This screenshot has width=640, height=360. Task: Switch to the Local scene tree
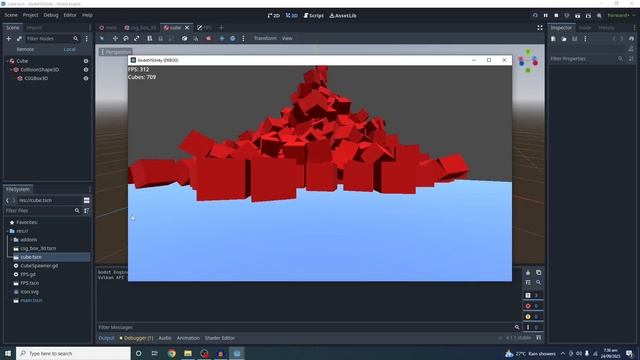click(x=70, y=49)
